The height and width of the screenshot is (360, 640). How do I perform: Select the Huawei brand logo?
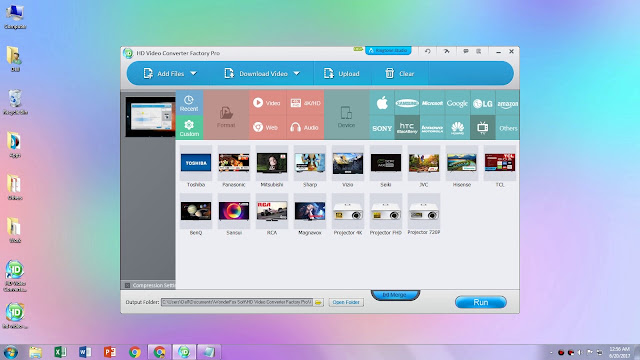[x=458, y=128]
